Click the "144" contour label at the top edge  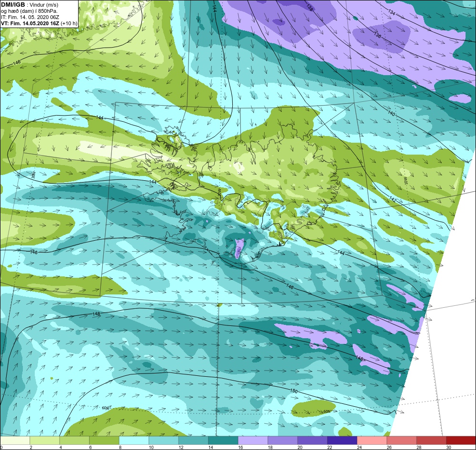pyautogui.click(x=214, y=8)
